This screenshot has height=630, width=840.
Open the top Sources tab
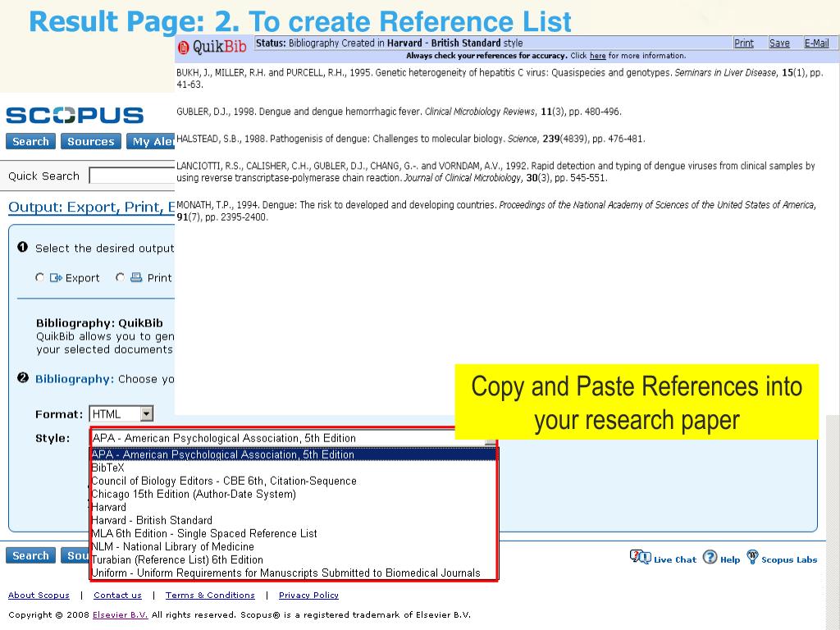tap(90, 141)
